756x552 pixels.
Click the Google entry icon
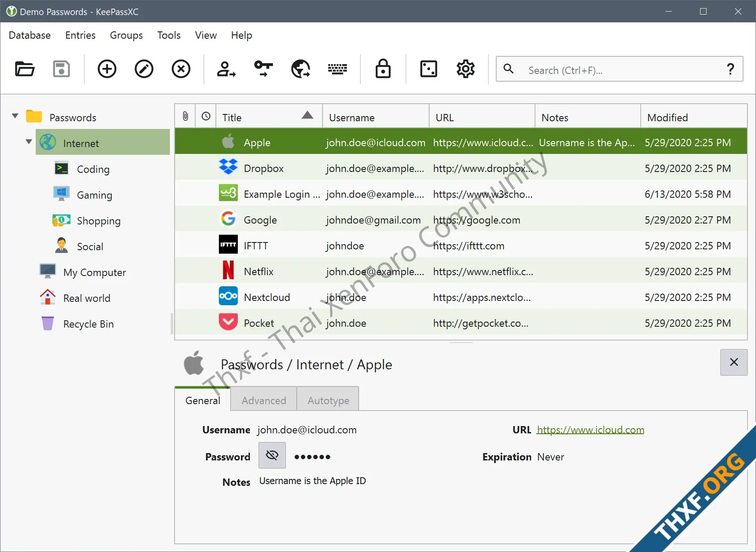[x=228, y=218]
